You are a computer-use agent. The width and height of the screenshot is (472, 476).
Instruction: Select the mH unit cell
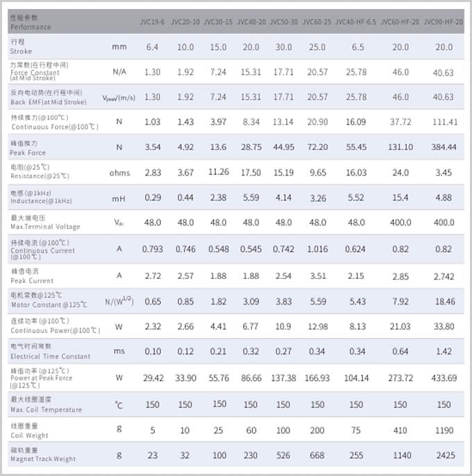119,198
